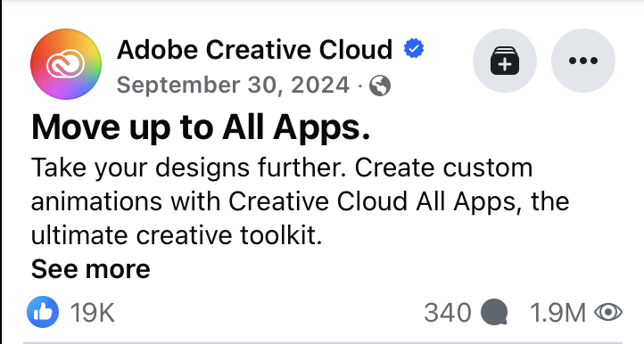Click the 1.9M views count
This screenshot has width=644, height=344.
pos(557,313)
